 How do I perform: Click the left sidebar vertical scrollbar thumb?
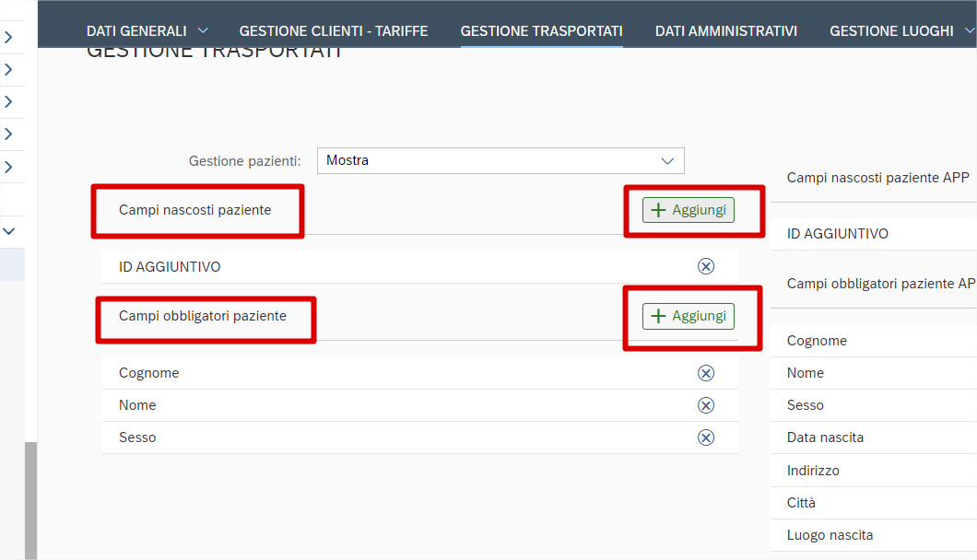pyautogui.click(x=30, y=497)
